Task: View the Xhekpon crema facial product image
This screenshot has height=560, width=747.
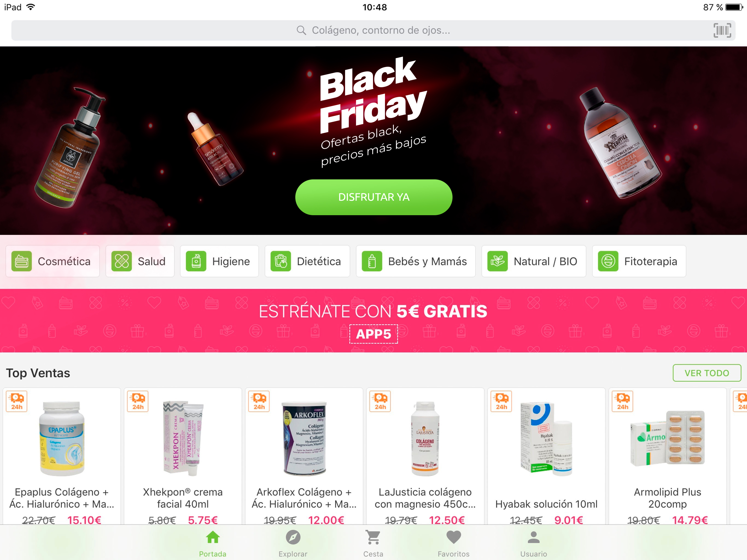Action: click(183, 438)
